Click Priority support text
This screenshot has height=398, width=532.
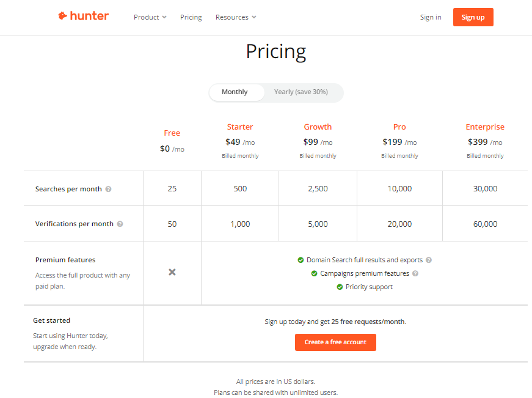click(369, 287)
